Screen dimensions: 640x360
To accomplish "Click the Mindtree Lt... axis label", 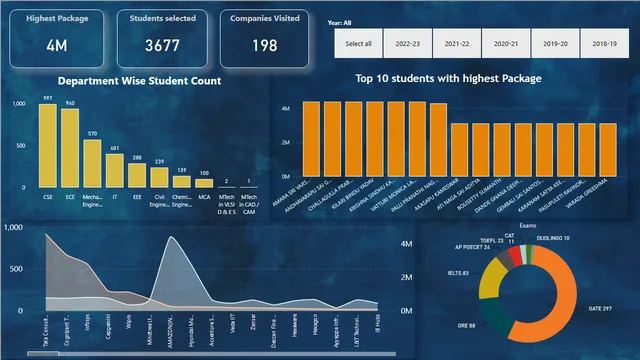I will click(150, 330).
